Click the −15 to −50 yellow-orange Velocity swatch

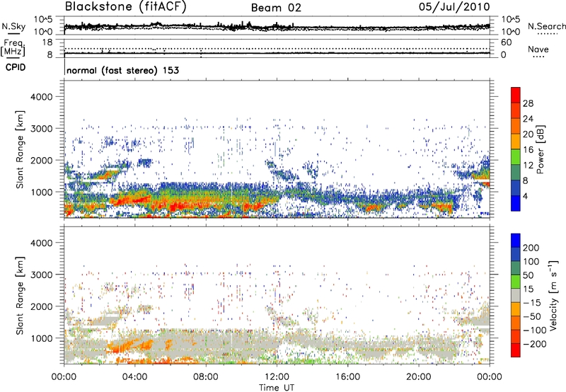(x=516, y=309)
